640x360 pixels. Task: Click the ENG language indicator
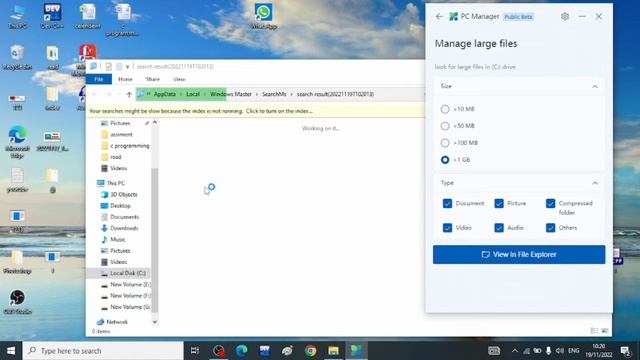pos(573,351)
